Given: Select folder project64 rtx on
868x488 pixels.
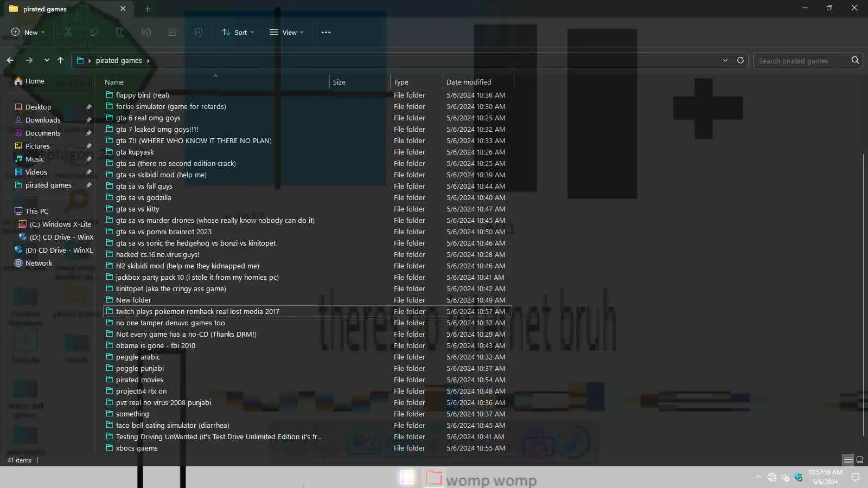Looking at the screenshot, I should [307, 391].
